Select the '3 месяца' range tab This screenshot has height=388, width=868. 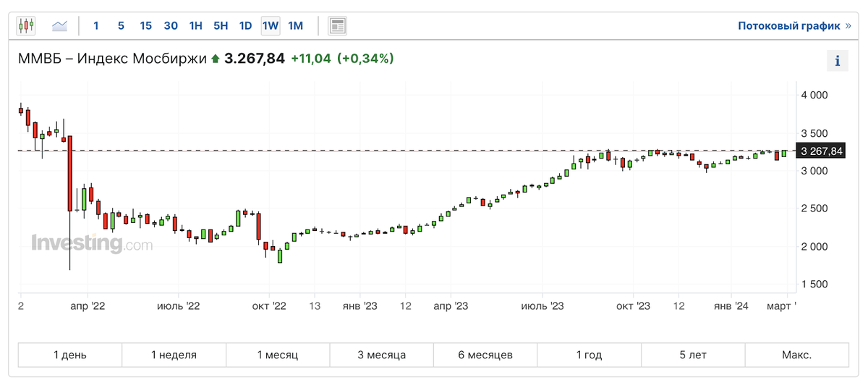coord(381,355)
